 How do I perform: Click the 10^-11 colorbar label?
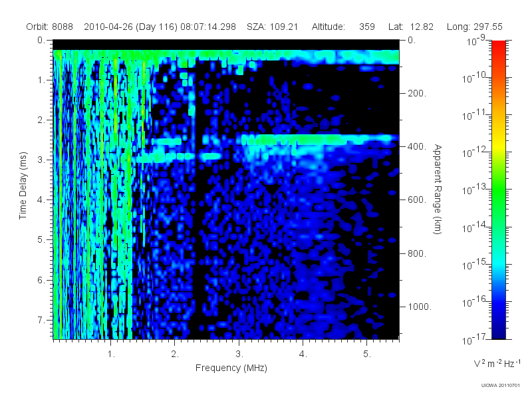click(x=475, y=116)
